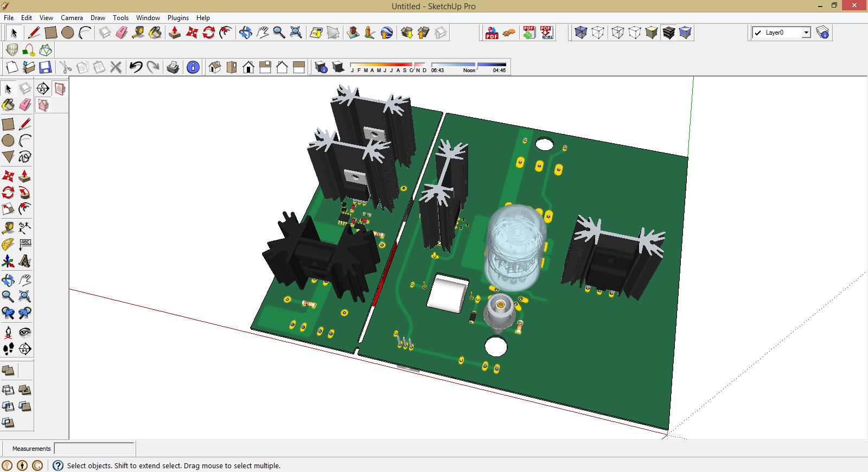Select the Polygon tool in the left toolbar
The width and height of the screenshot is (868, 472).
coord(8,157)
